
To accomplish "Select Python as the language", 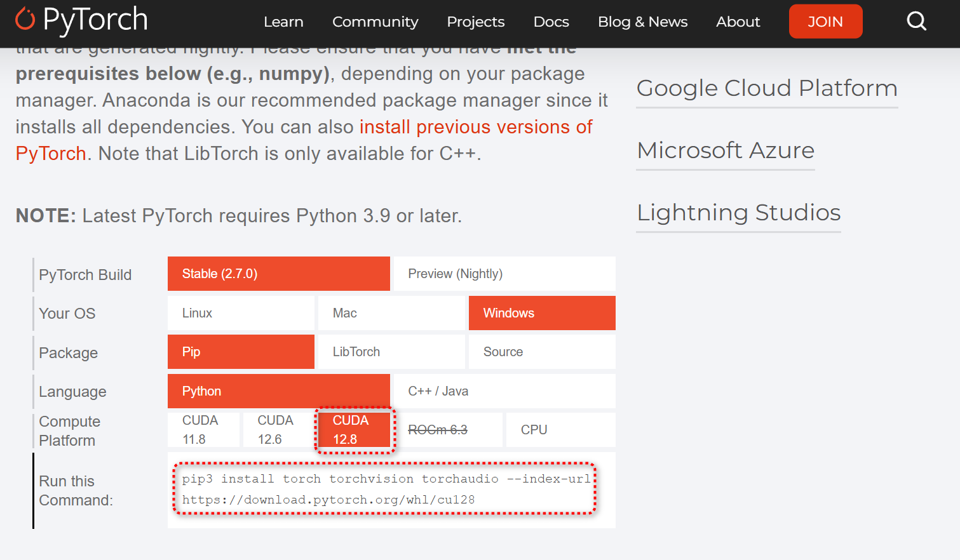I will point(279,391).
